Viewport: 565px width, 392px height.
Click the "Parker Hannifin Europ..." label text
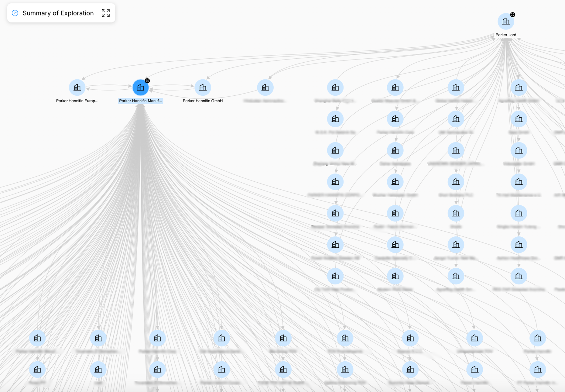[77, 101]
